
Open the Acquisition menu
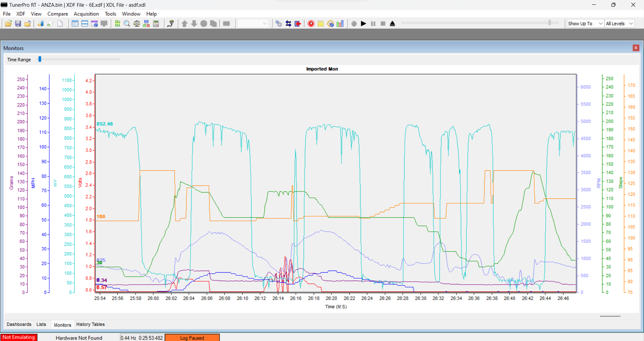point(86,14)
